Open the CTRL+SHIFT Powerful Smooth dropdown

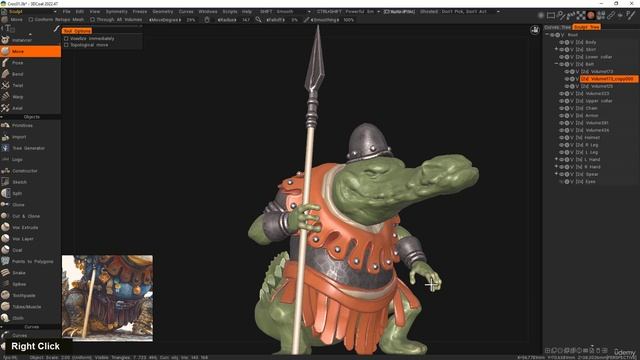click(x=348, y=12)
